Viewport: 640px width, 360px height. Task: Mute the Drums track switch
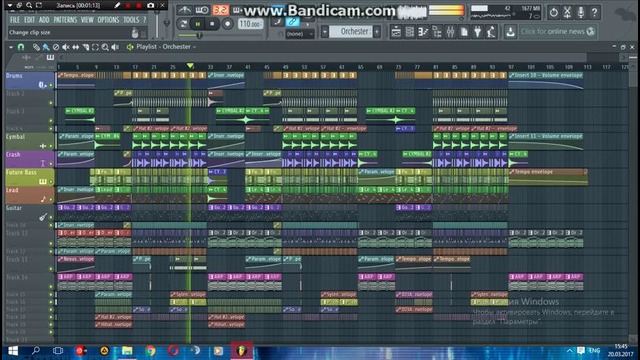pos(51,85)
